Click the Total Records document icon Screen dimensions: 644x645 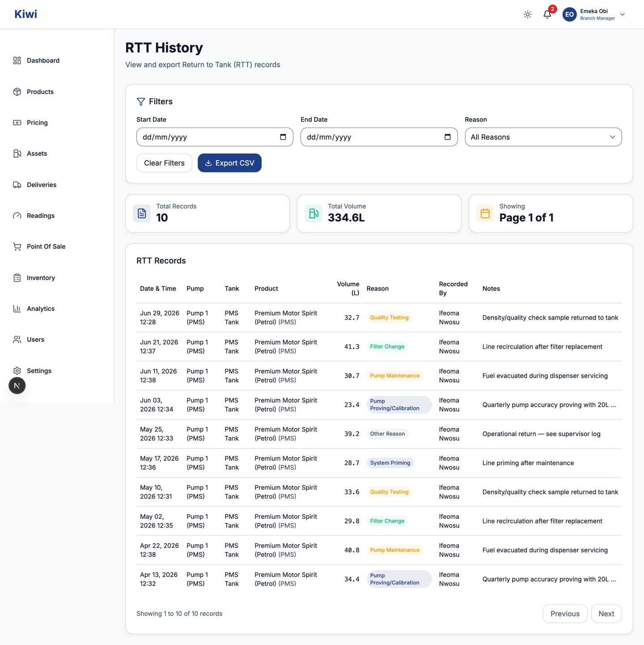[142, 213]
